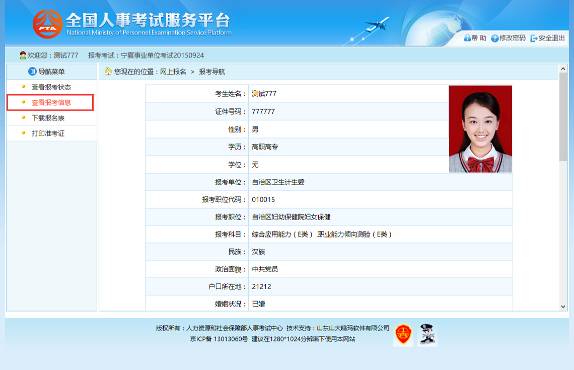Image resolution: width=574 pixels, height=370 pixels.
Task: Select 查看报考信息 highlighted menu item
Action: click(50, 102)
